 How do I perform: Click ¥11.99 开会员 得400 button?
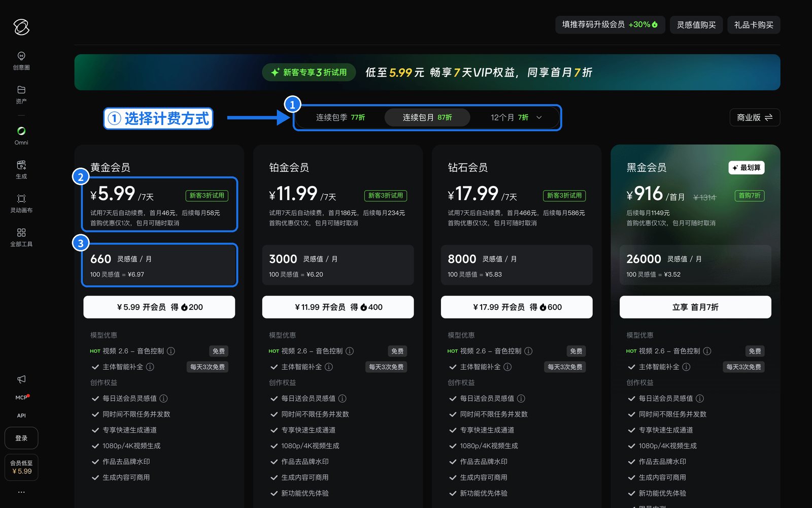pos(338,307)
